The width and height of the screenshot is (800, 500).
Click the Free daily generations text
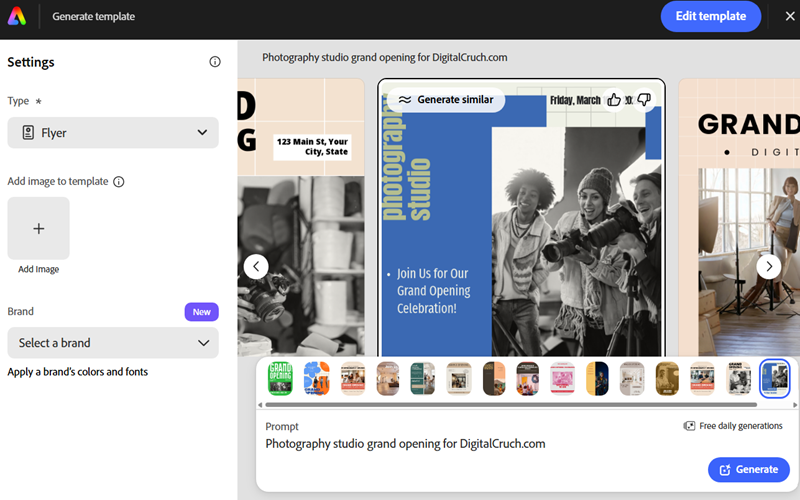[x=740, y=426]
